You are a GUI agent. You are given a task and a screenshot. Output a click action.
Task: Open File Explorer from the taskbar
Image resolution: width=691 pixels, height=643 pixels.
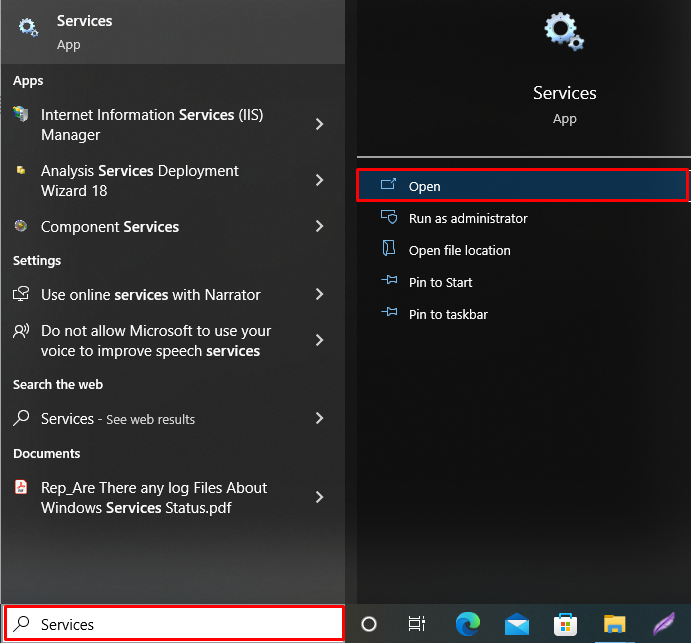point(614,624)
